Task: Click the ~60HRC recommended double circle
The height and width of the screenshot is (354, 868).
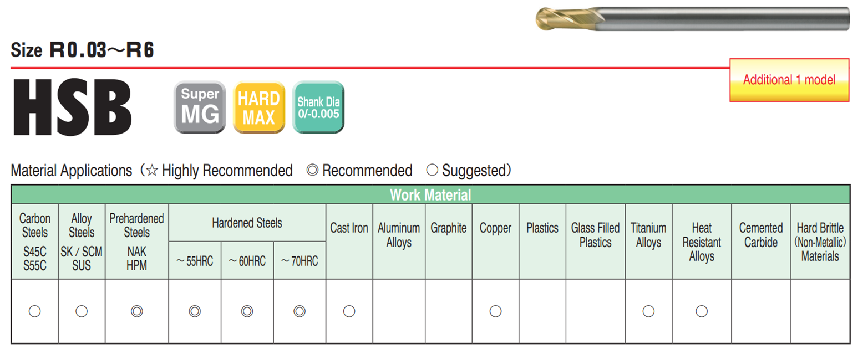Action: point(247,311)
